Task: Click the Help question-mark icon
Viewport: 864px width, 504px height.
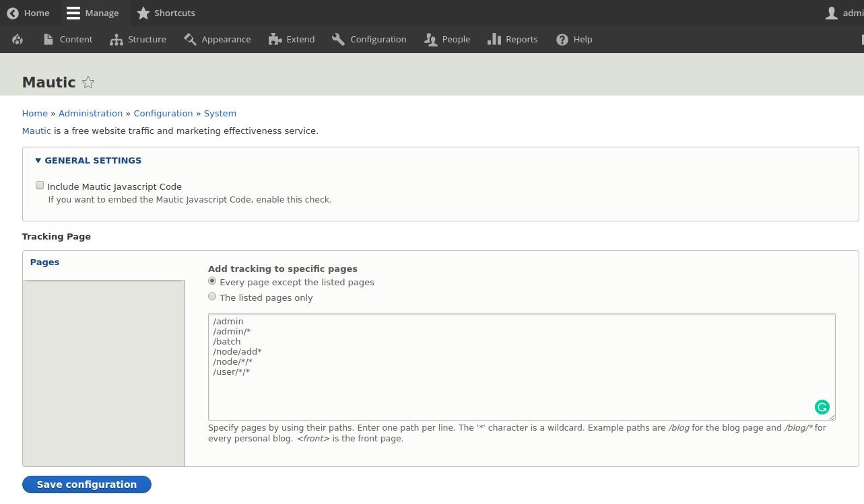Action: point(562,39)
